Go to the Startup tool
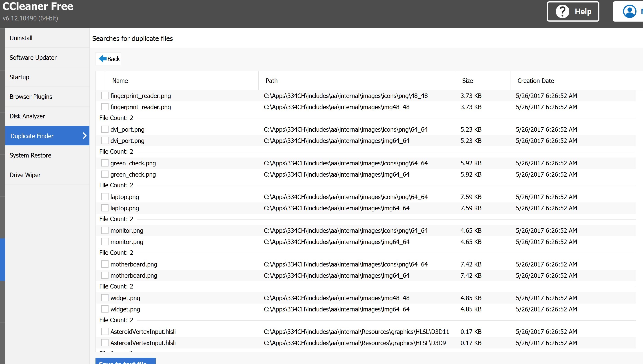The image size is (643, 364). click(x=47, y=77)
